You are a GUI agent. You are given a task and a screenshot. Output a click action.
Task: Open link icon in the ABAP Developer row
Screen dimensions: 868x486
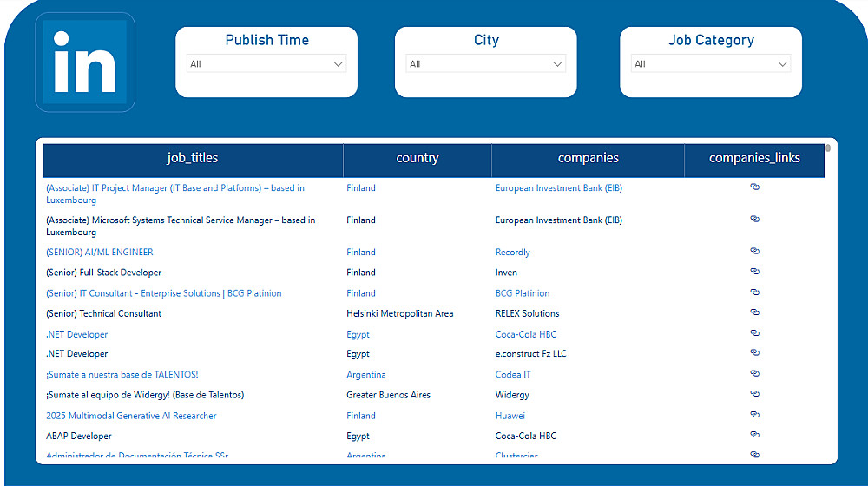[754, 435]
